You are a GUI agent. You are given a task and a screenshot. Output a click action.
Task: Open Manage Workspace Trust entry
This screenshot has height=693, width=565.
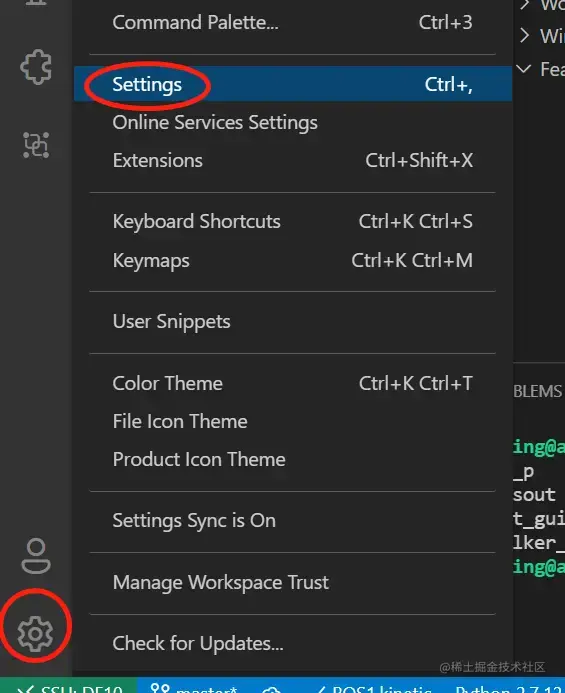pos(293,582)
